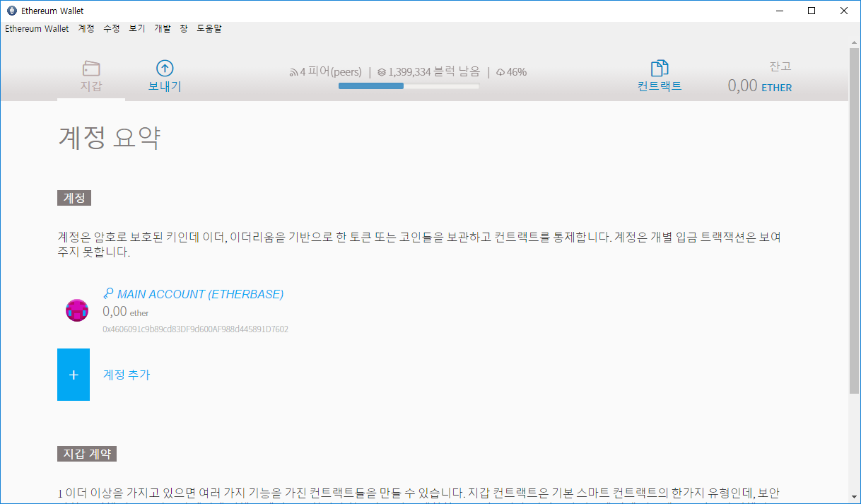The image size is (861, 504).
Task: Click the vertical scrollbar thumb
Action: click(854, 221)
